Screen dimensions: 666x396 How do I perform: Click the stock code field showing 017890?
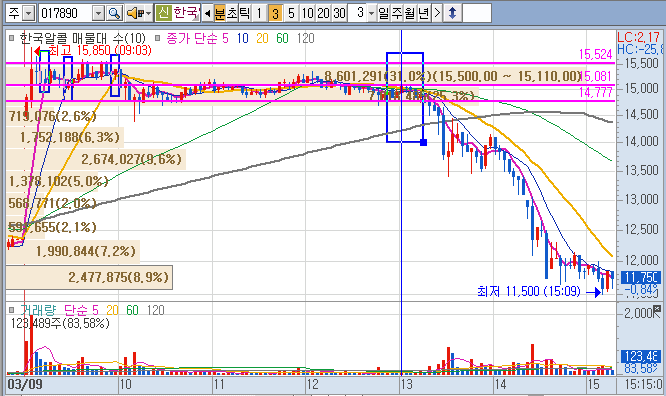tap(65, 14)
